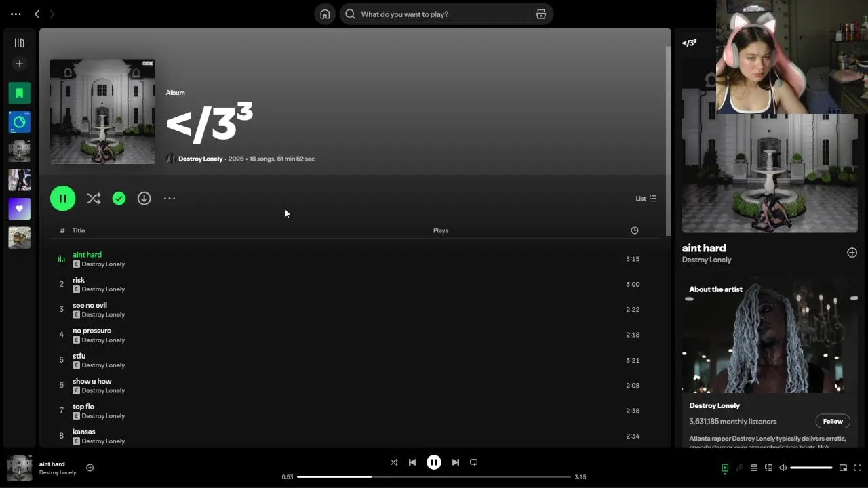
Task: Toggle the Now Playing view
Action: coord(725,468)
